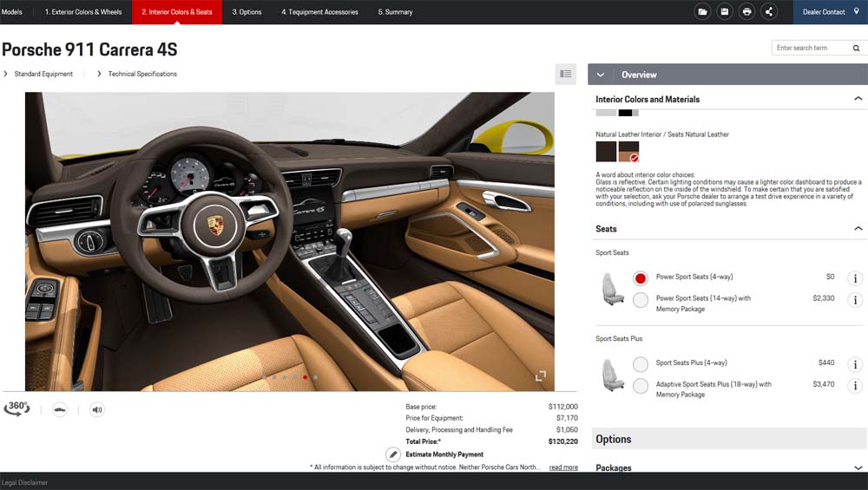868x490 pixels.
Task: Open the Technical Specifications link
Action: click(141, 74)
